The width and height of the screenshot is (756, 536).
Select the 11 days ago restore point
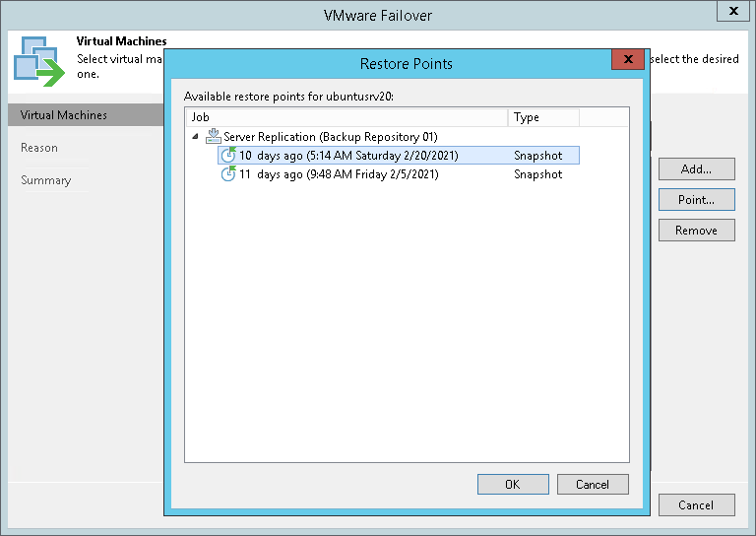(x=399, y=174)
